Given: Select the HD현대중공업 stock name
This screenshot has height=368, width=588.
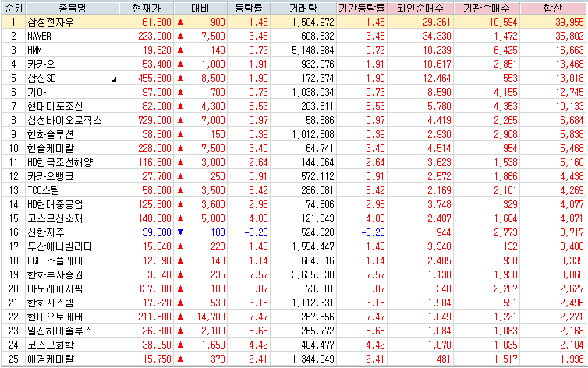Looking at the screenshot, I should 55,204.
